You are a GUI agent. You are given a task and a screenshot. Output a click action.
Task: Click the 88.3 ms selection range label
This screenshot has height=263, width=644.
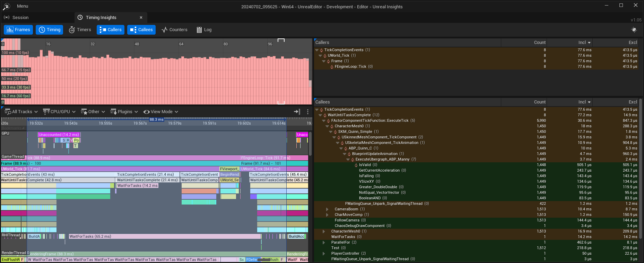(x=156, y=119)
